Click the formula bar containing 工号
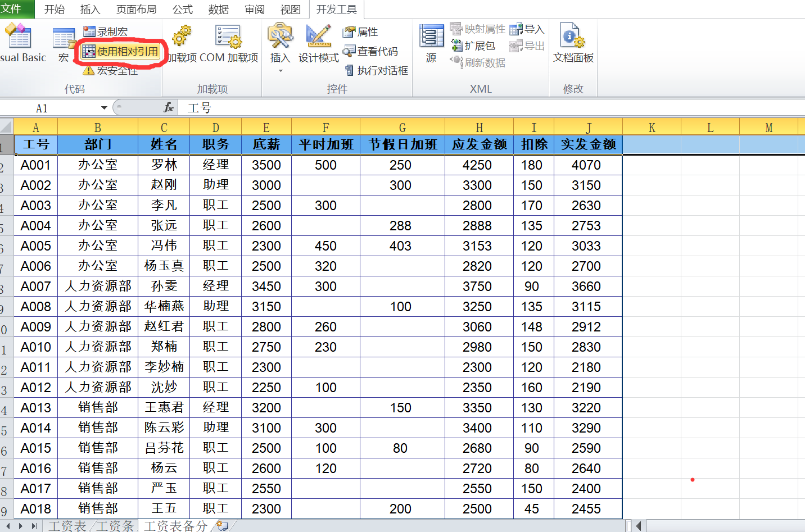 [x=492, y=108]
